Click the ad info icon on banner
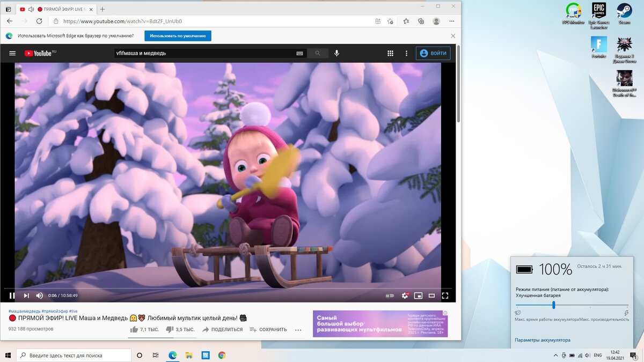This screenshot has height=362, width=644. click(x=445, y=313)
